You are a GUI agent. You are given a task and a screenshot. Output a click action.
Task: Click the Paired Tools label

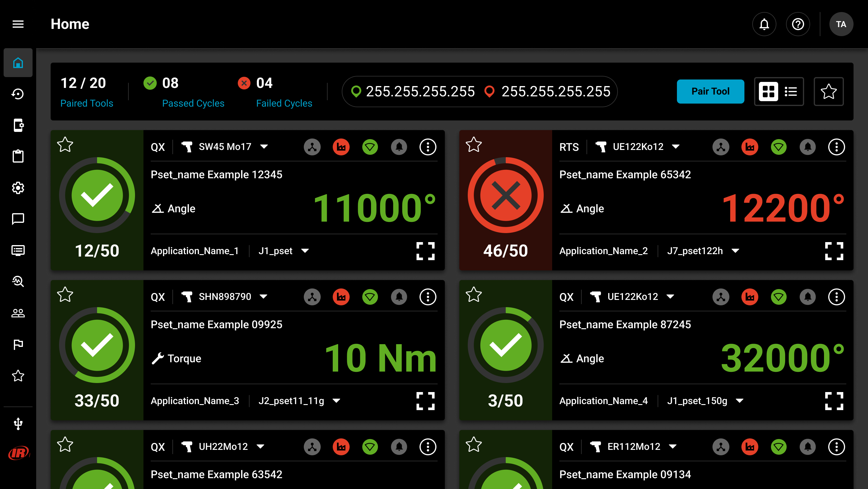coord(86,103)
